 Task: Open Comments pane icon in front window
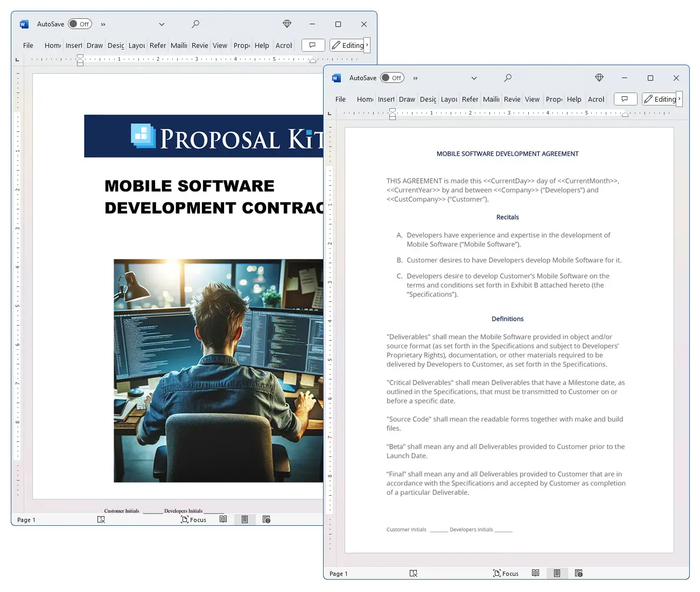(x=625, y=99)
